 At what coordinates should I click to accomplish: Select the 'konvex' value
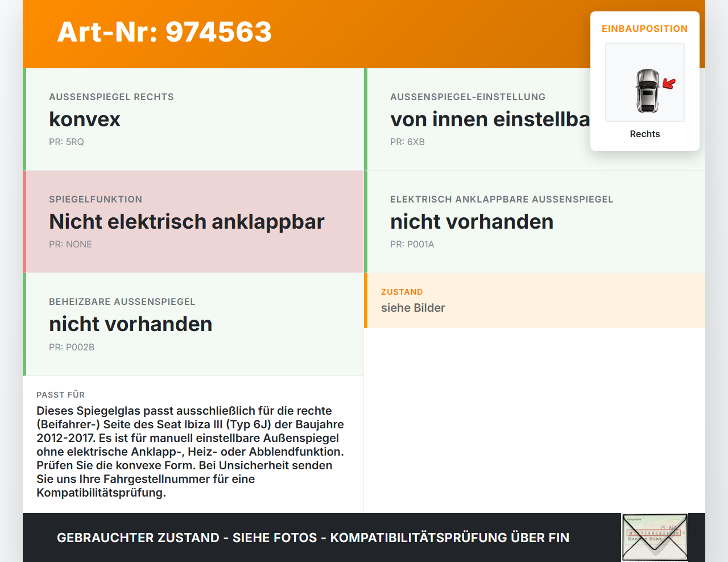tap(85, 119)
